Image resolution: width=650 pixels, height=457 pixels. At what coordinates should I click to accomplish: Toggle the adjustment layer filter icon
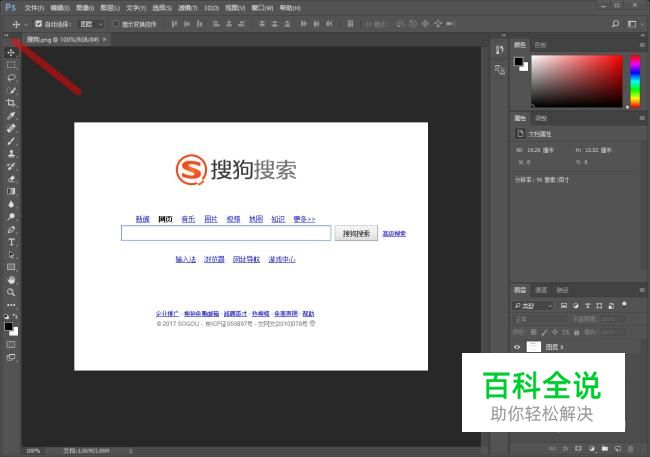click(575, 306)
